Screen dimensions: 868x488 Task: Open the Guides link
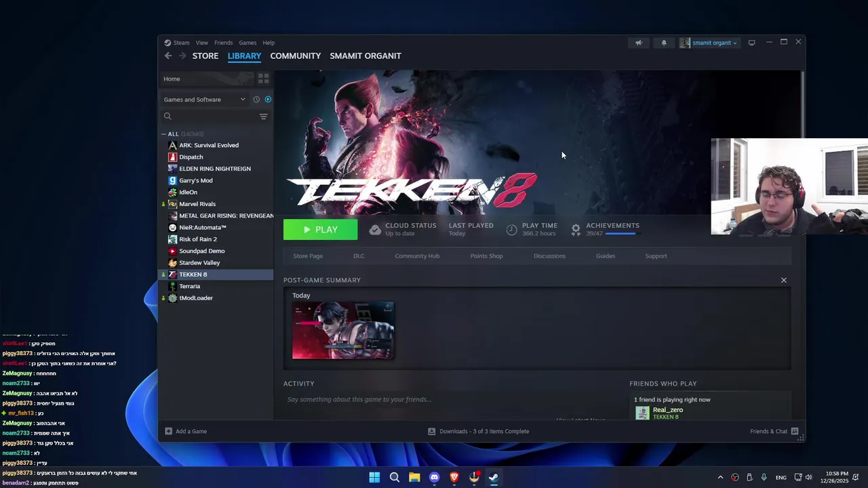point(606,256)
